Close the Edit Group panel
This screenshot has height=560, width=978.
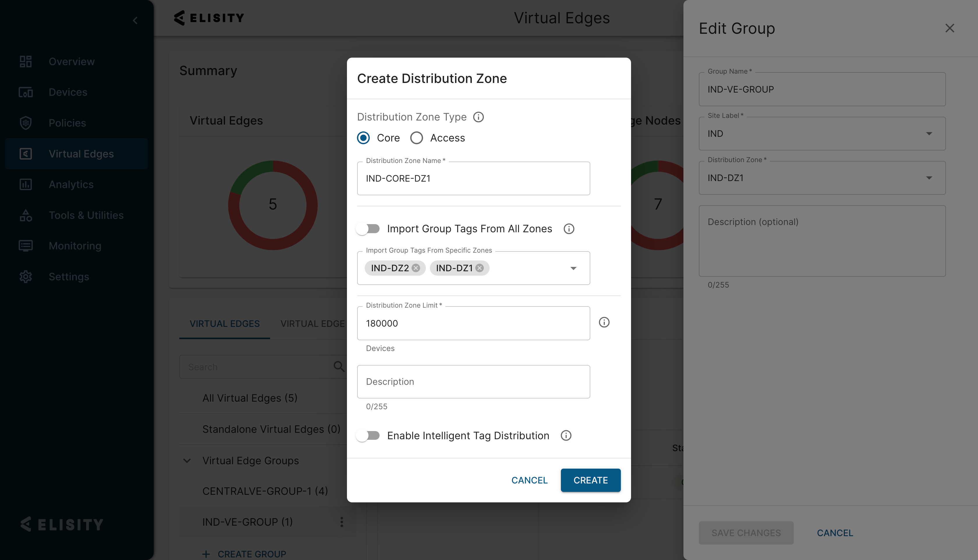pos(949,28)
